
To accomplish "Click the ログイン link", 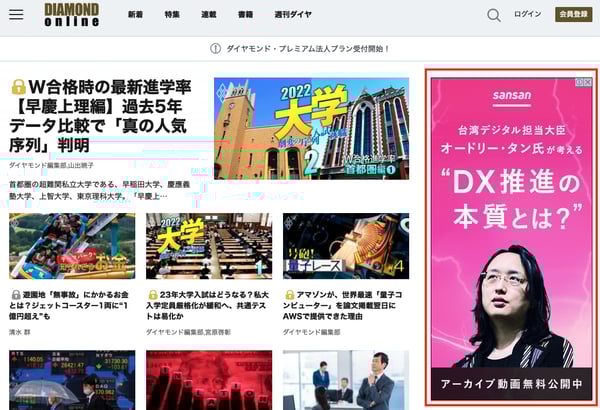I will [527, 14].
